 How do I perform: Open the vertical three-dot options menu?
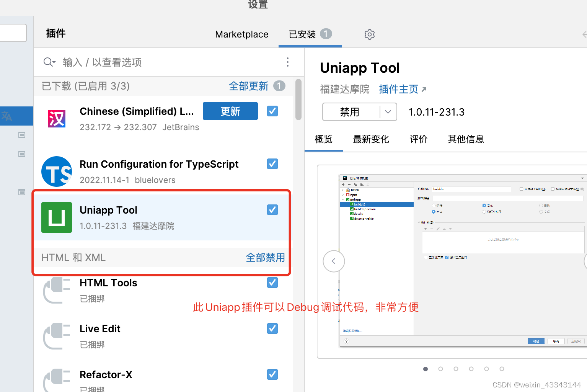click(x=288, y=62)
